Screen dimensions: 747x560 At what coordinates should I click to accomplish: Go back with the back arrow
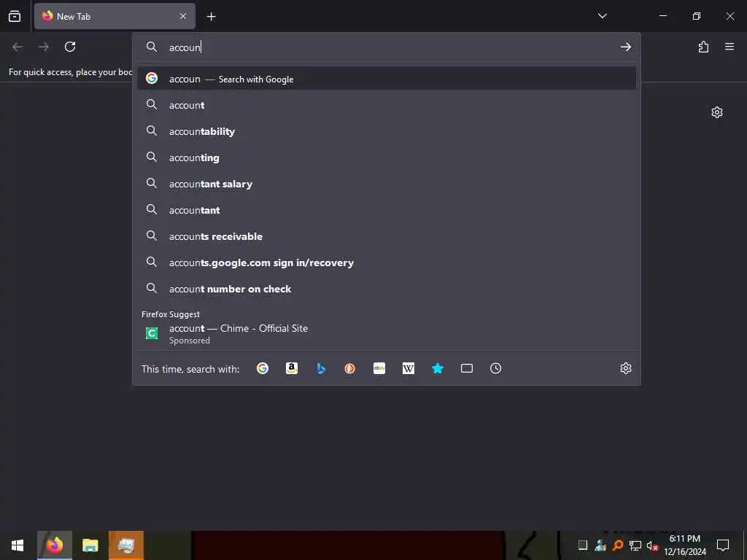(18, 47)
